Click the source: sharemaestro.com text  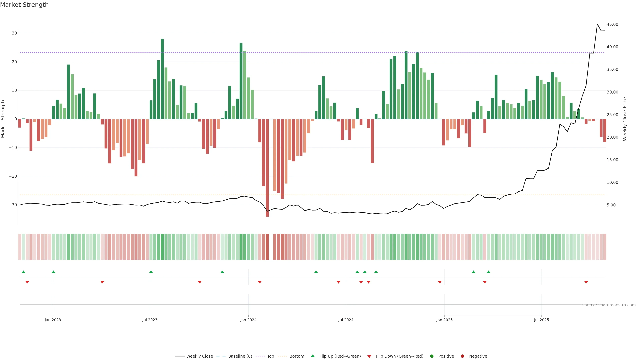[x=609, y=305]
